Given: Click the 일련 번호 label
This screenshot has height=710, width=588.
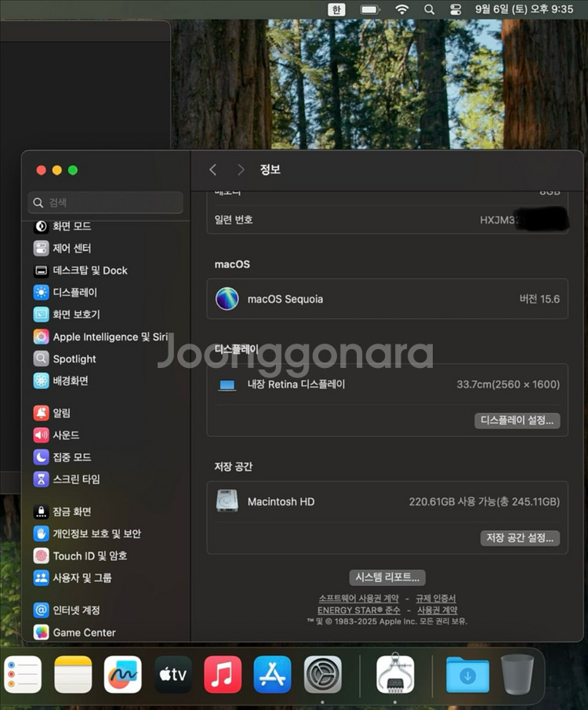Looking at the screenshot, I should (x=234, y=220).
